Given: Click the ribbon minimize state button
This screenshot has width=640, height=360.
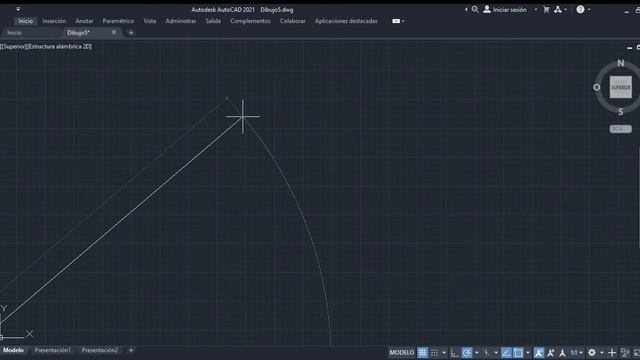Looking at the screenshot, I should point(396,21).
